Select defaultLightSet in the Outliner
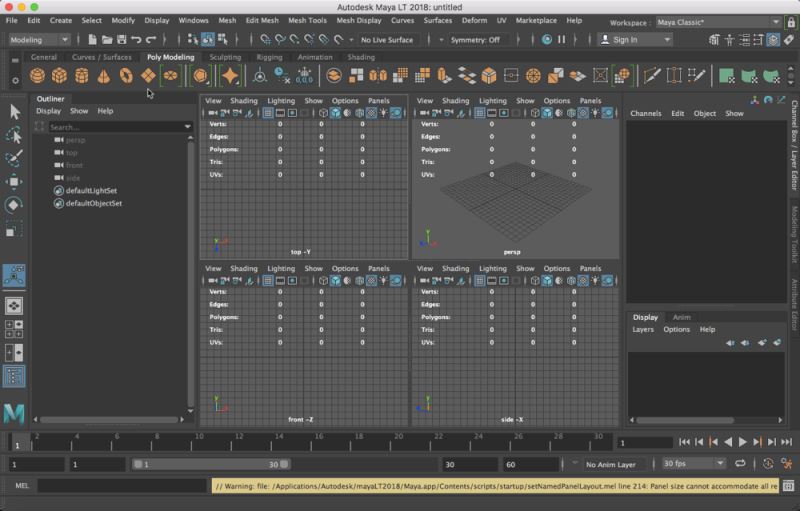The height and width of the screenshot is (511, 800). pyautogui.click(x=91, y=191)
